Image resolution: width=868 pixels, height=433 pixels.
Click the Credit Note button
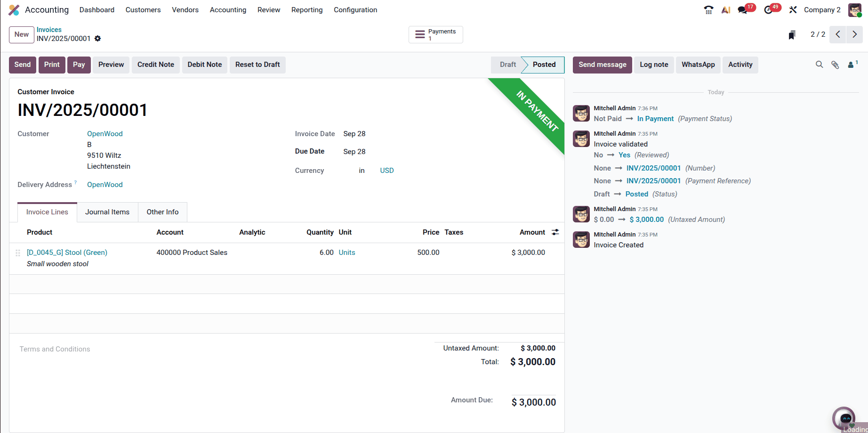click(156, 65)
